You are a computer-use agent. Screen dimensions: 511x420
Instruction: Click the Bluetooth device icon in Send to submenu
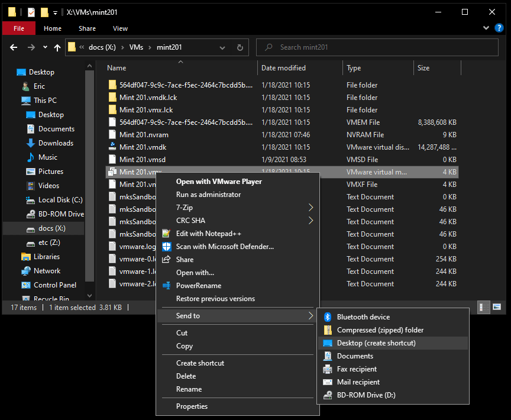point(328,316)
